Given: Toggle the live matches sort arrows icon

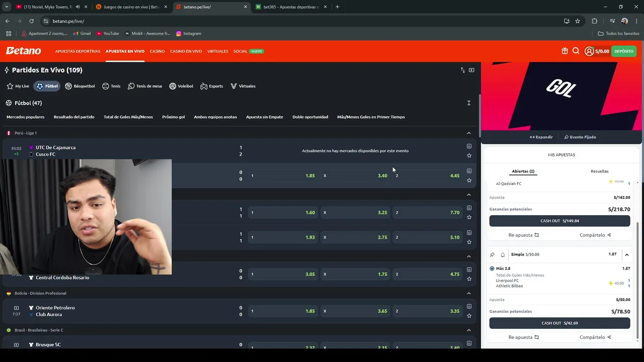Looking at the screenshot, I should (x=462, y=70).
